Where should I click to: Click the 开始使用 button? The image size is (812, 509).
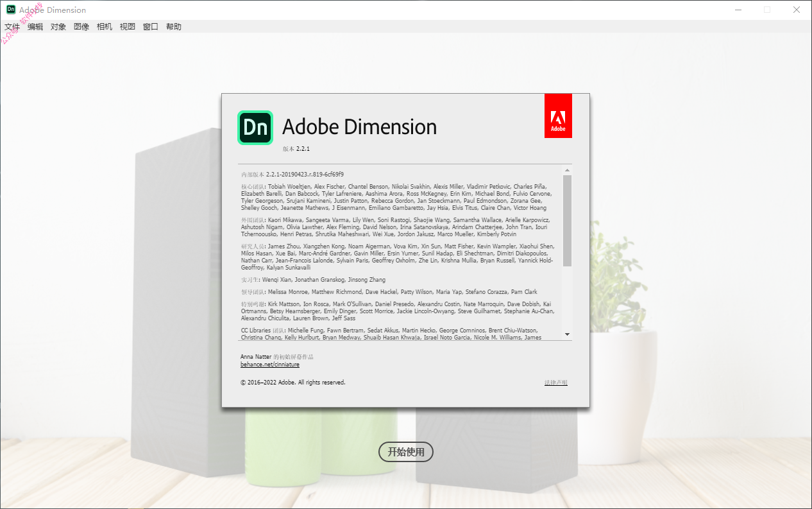coord(406,452)
